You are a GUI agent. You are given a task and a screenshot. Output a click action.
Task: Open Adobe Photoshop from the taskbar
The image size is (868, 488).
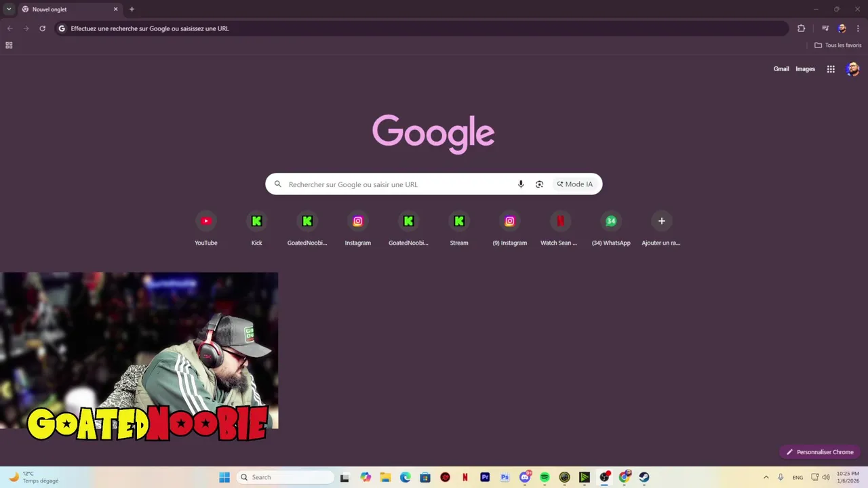pyautogui.click(x=505, y=477)
